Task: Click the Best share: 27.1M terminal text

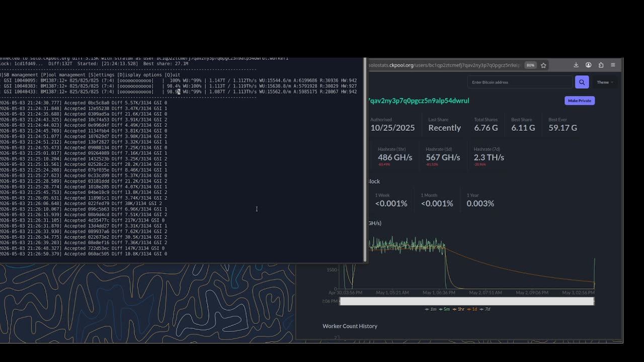Action: [166, 64]
